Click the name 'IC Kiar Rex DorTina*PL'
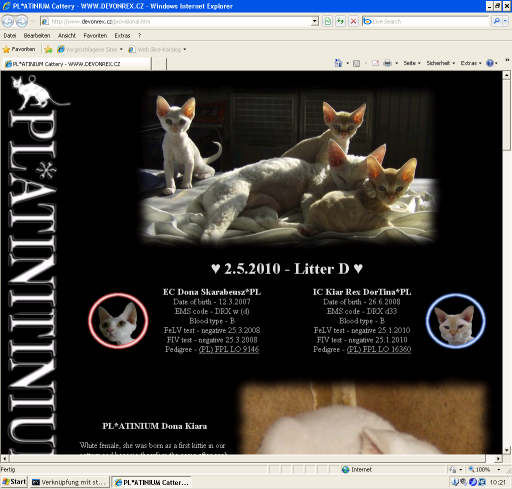Viewport: 512px width, 489px height. click(x=362, y=292)
